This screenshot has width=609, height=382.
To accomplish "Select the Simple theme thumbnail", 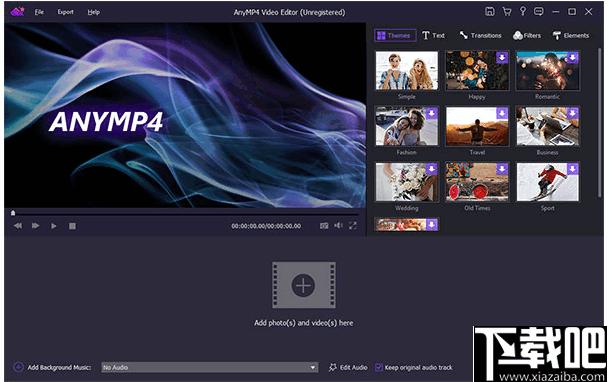I will [x=407, y=71].
